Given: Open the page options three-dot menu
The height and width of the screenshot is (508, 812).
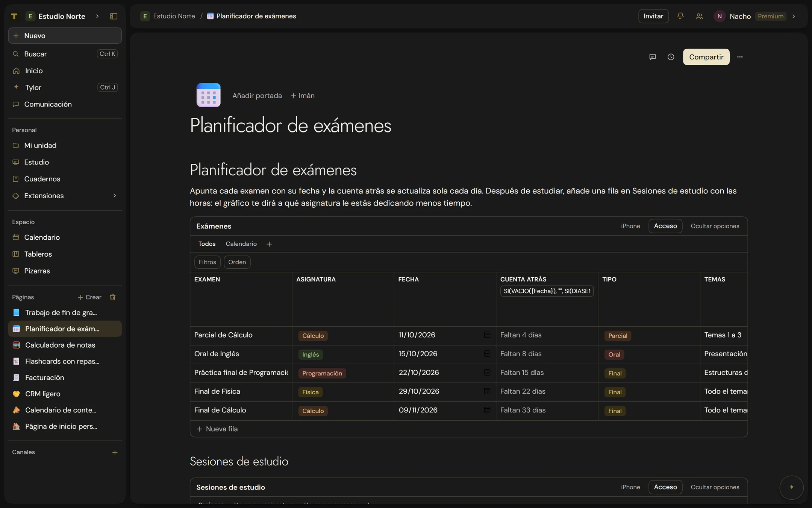Looking at the screenshot, I should point(740,57).
